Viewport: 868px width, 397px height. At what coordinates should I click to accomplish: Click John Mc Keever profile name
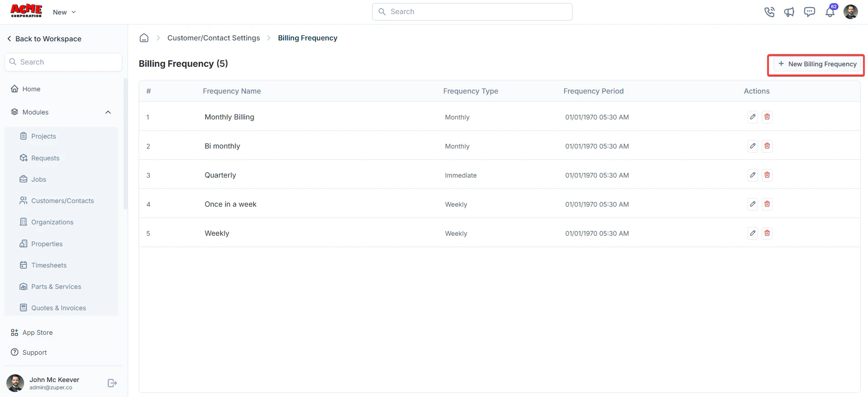(55, 380)
